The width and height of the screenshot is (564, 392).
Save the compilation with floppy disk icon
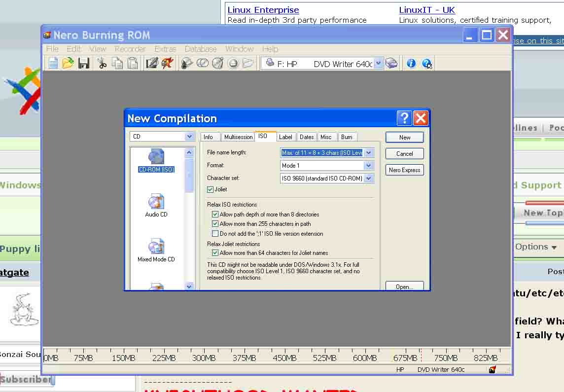point(83,63)
